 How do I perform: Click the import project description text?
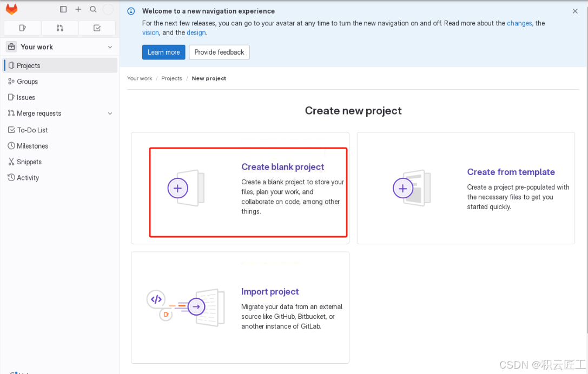[292, 316]
